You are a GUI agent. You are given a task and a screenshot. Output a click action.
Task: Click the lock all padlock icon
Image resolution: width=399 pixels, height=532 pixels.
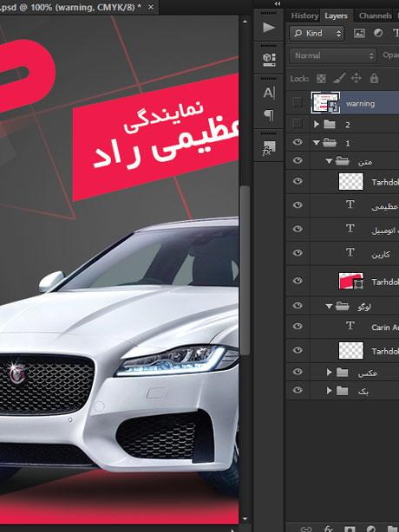tap(374, 78)
